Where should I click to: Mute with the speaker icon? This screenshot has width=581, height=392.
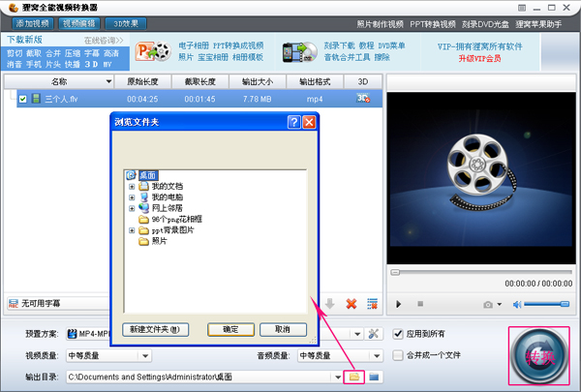tap(517, 305)
